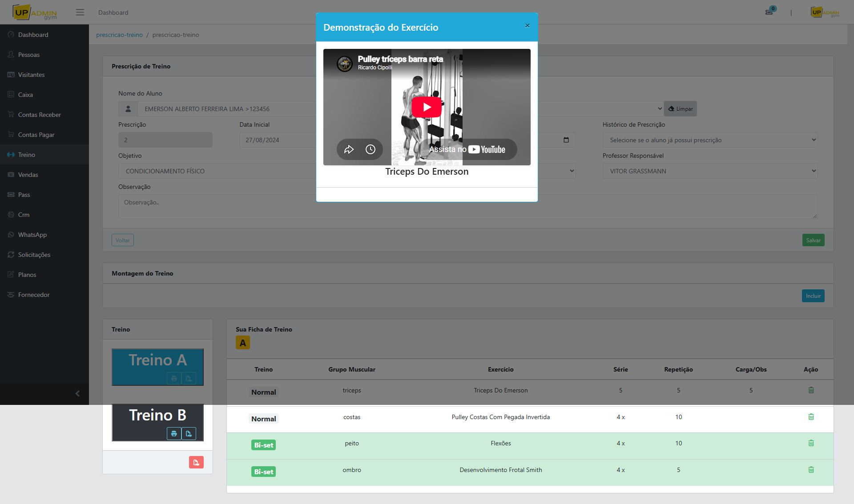854x504 pixels.
Task: Click the Ricardo Cipolli channel avatar
Action: pyautogui.click(x=345, y=64)
